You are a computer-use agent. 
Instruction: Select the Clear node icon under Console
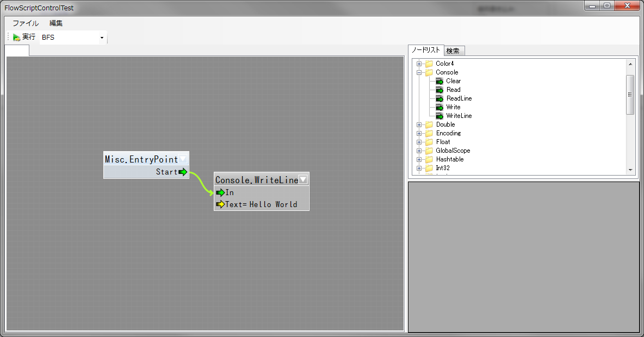pos(439,81)
